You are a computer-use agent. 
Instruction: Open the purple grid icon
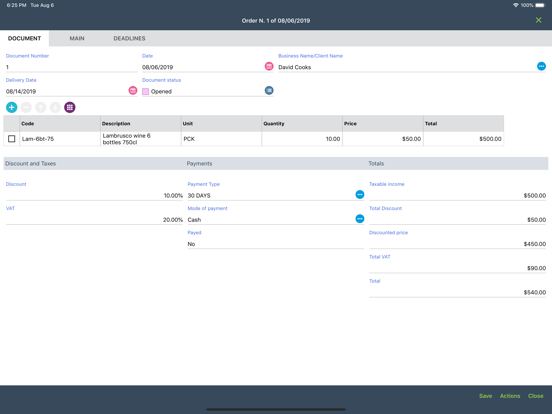[70, 107]
